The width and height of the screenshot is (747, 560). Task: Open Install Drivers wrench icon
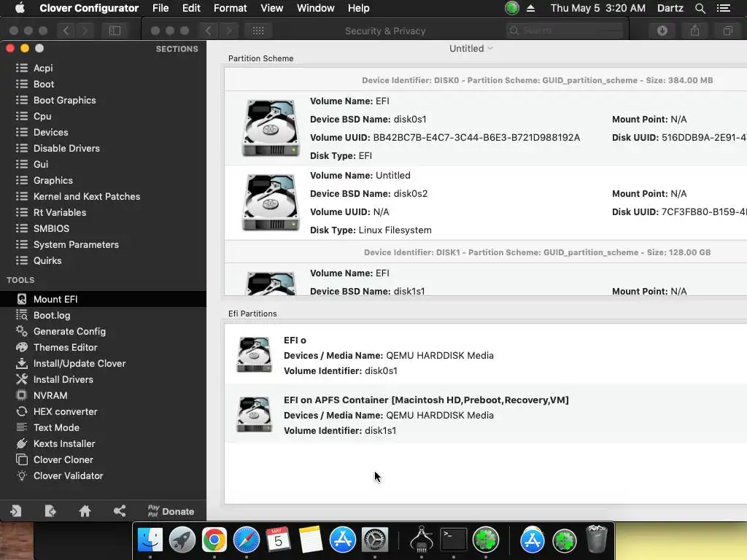click(22, 379)
